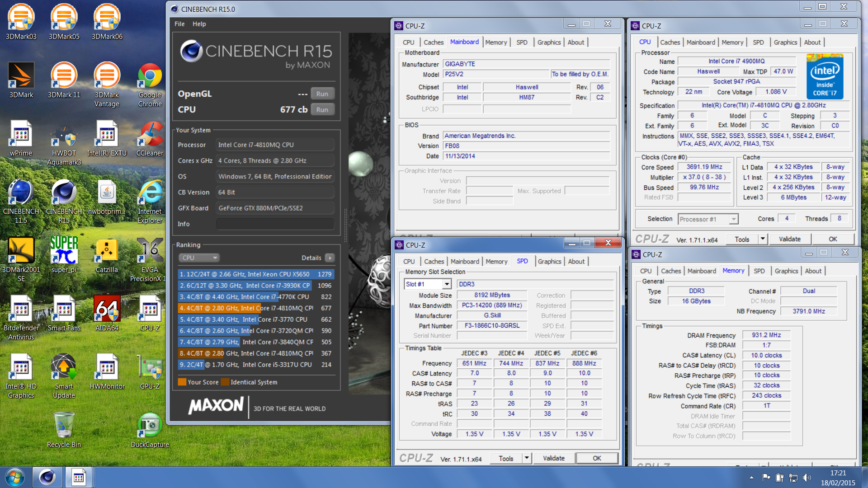Open the HWMonitor desktop shortcut
Viewport: 868px width, 488px height.
[x=107, y=372]
